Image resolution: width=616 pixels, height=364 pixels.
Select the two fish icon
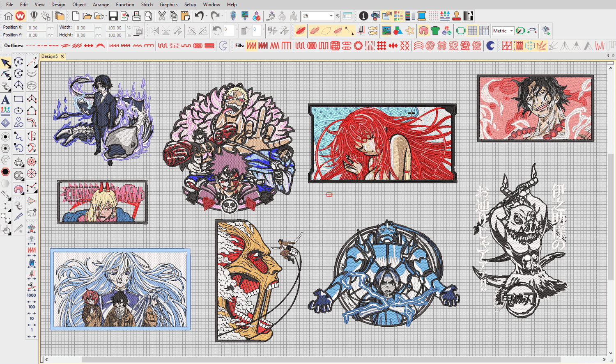(x=373, y=31)
